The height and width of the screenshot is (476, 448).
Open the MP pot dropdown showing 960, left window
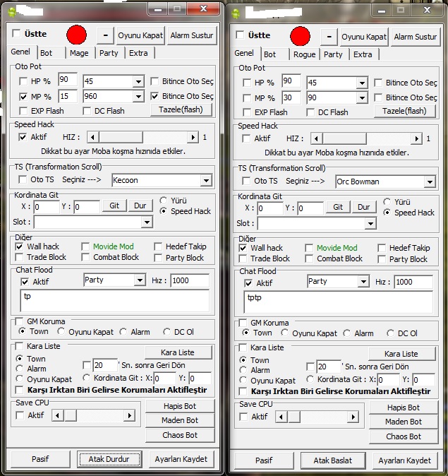(138, 97)
